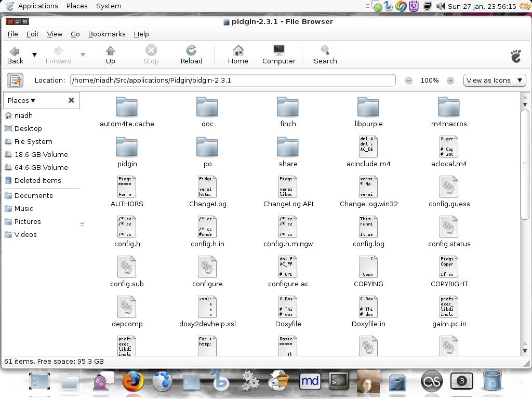Select the config.guess file icon
The height and width of the screenshot is (399, 532).
(x=448, y=187)
